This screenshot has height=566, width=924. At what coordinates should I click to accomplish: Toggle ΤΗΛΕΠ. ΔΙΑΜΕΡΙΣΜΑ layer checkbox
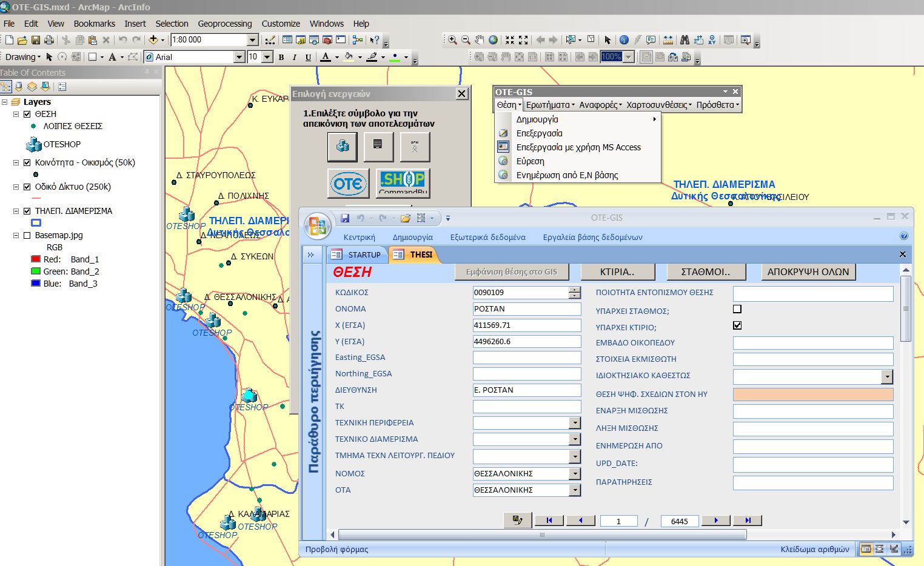coord(27,211)
